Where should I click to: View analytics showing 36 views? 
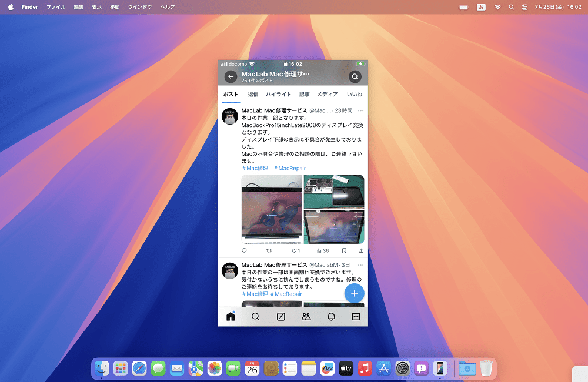(322, 250)
